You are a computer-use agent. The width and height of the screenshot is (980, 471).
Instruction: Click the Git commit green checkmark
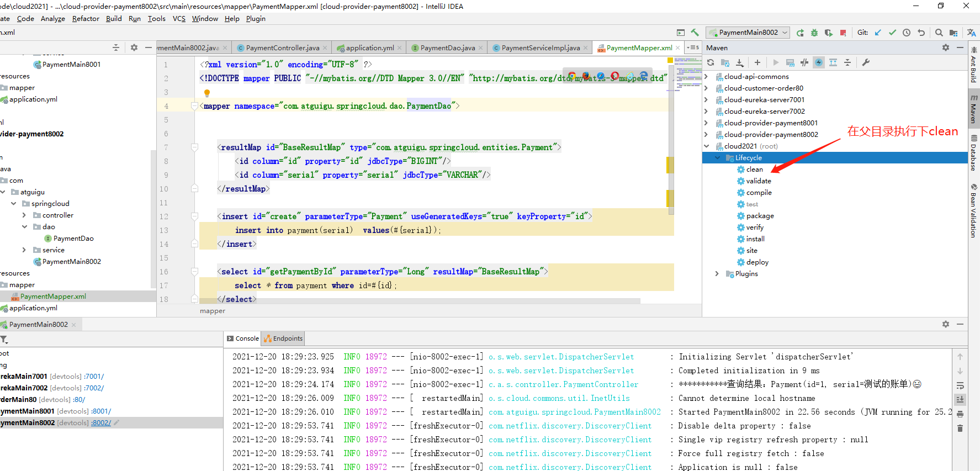(x=892, y=33)
